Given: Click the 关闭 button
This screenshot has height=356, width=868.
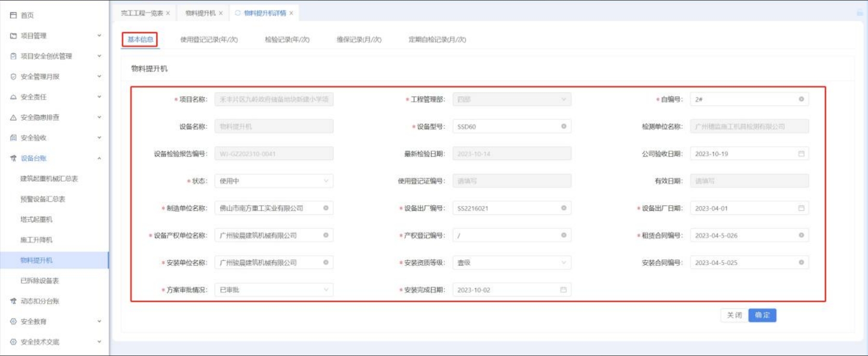Looking at the screenshot, I should [x=734, y=315].
